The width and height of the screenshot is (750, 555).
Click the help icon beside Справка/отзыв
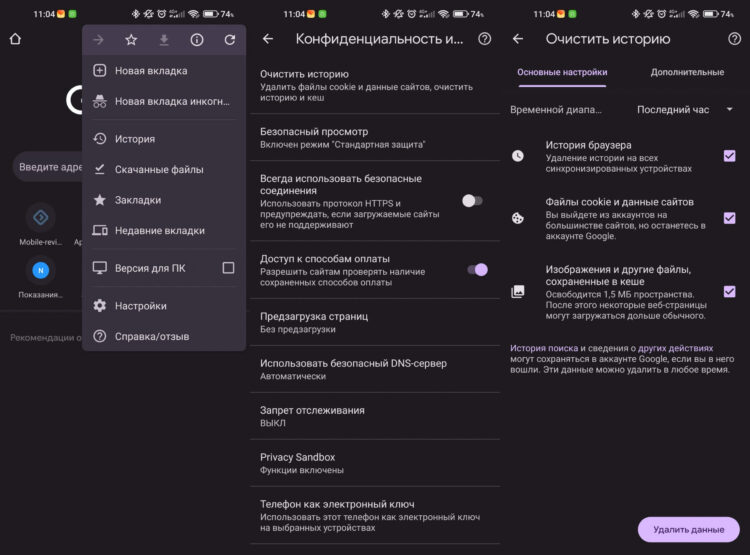coord(99,336)
